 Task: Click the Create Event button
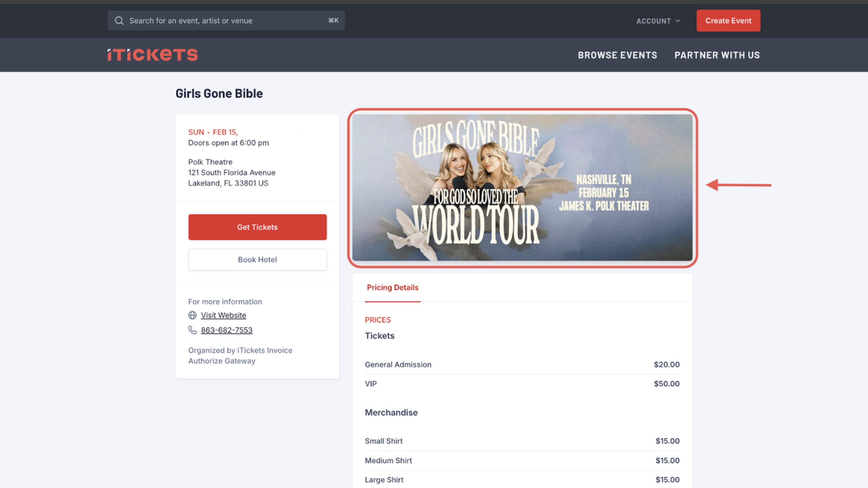(728, 21)
